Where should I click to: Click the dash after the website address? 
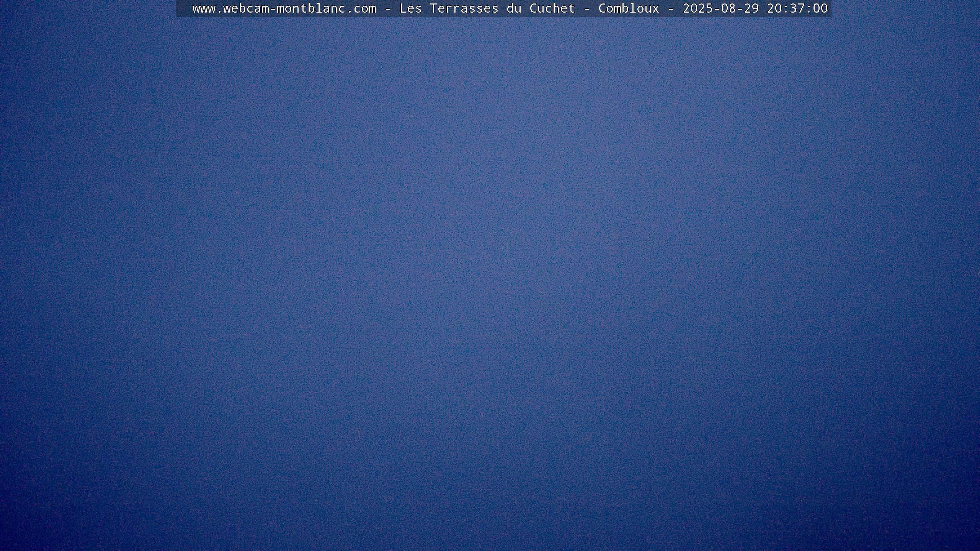387,8
